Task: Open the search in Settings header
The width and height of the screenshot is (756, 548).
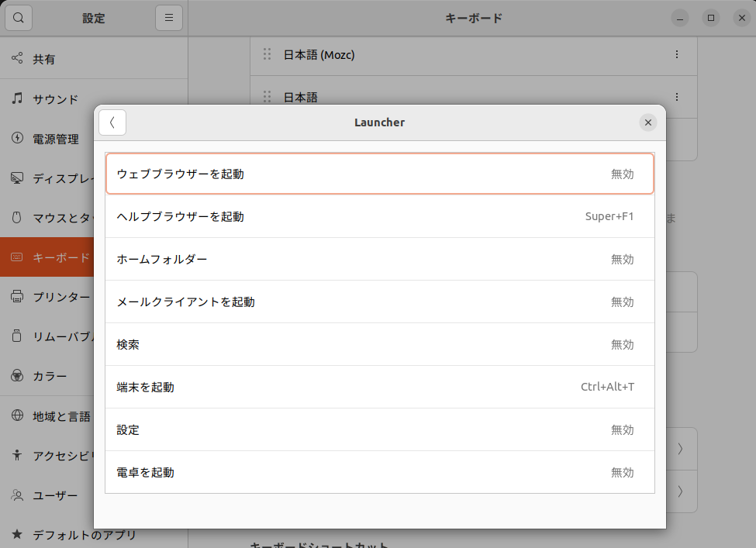Action: click(x=18, y=17)
